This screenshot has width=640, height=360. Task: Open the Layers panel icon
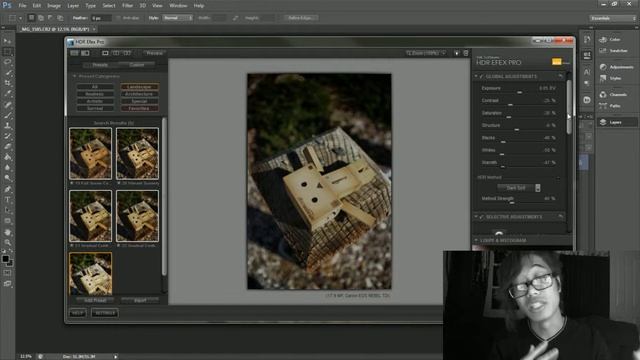tap(603, 122)
